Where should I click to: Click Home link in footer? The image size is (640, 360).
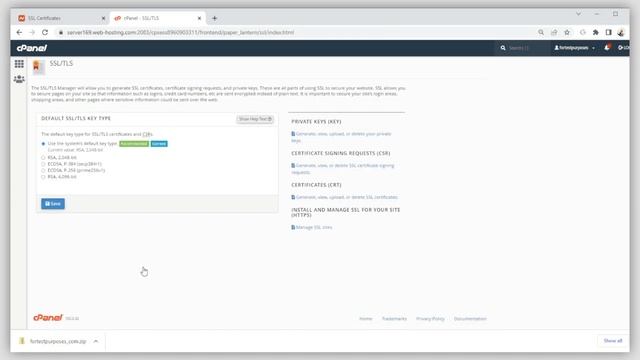pyautogui.click(x=366, y=318)
